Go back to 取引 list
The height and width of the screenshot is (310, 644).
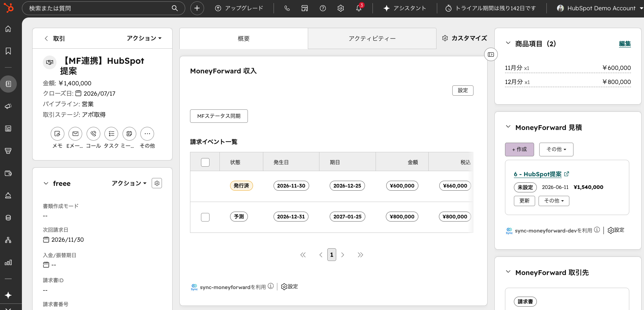pos(55,38)
